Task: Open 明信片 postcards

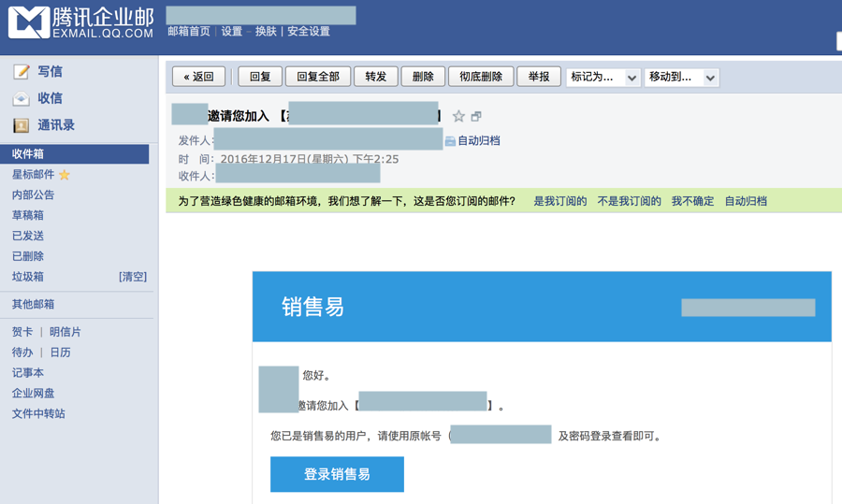Action: [x=65, y=332]
